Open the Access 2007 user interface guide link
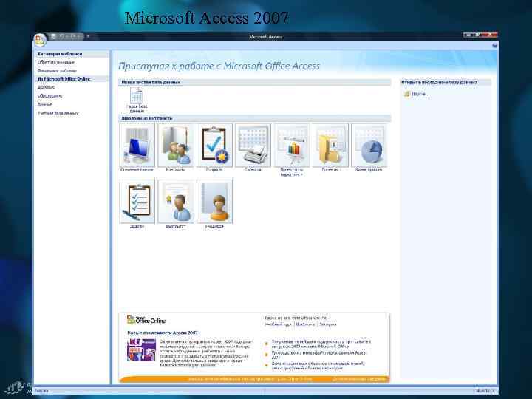532x399 pixels. coord(319,355)
